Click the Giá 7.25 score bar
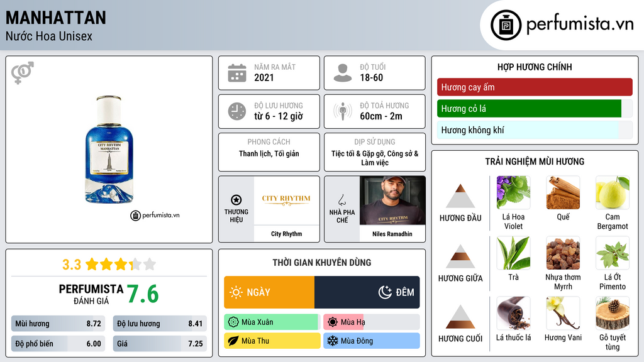This screenshot has width=644, height=362. [x=160, y=344]
